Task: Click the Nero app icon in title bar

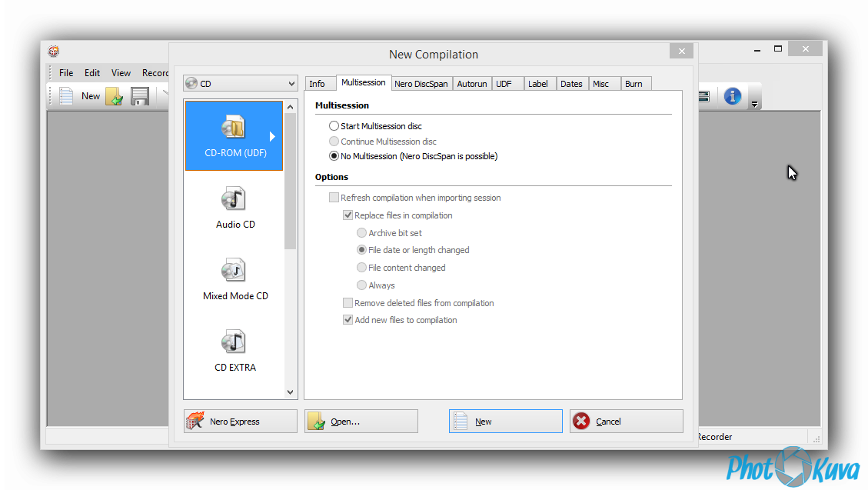Action: [54, 52]
